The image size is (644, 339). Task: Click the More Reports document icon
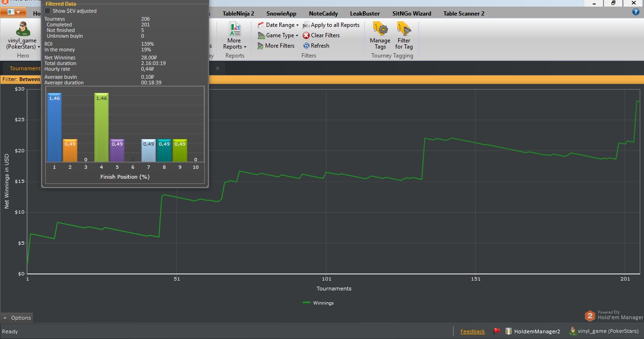tap(234, 29)
